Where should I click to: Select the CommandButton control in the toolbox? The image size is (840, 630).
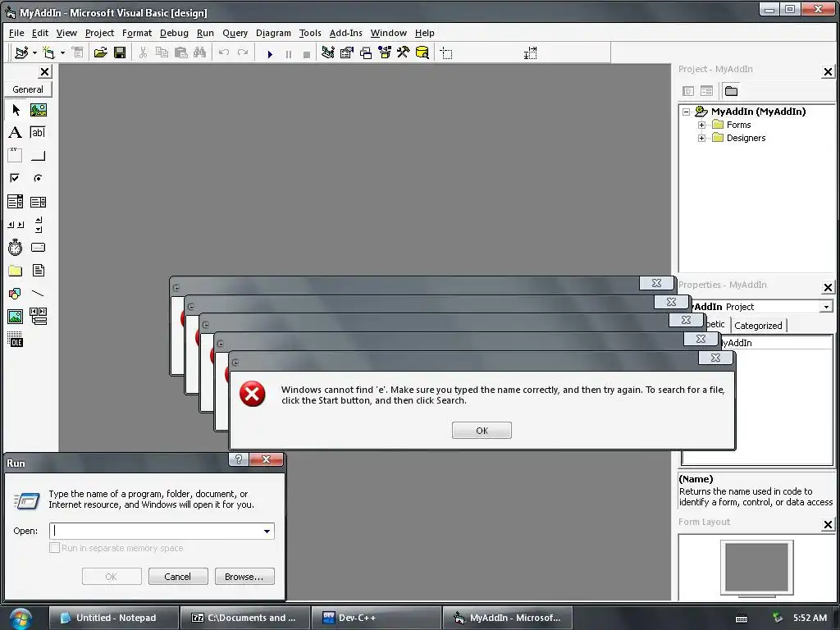38,155
